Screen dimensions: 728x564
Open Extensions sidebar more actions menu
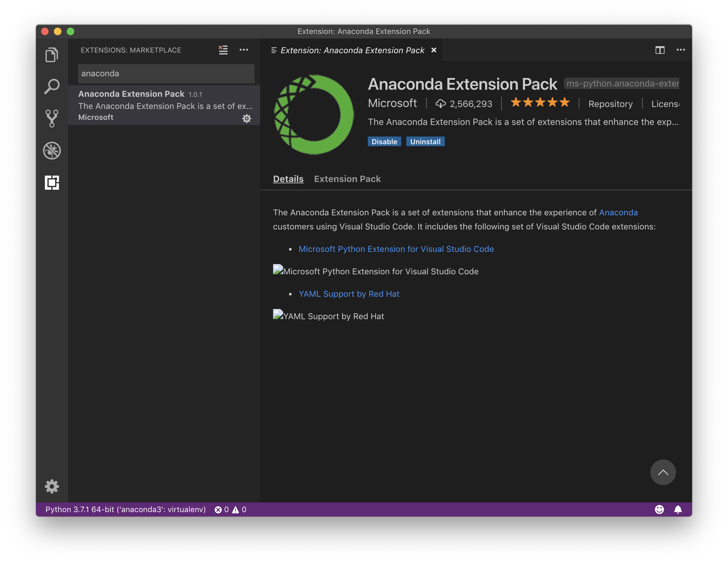coord(244,50)
